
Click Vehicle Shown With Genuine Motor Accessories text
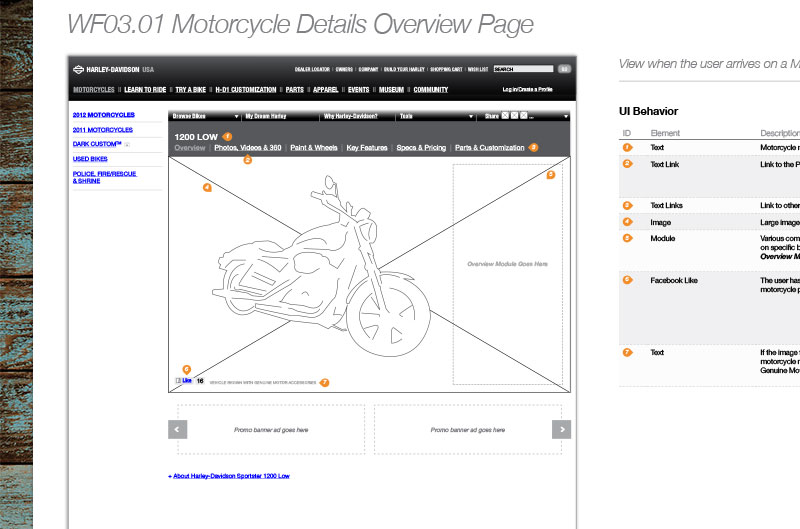[x=263, y=383]
